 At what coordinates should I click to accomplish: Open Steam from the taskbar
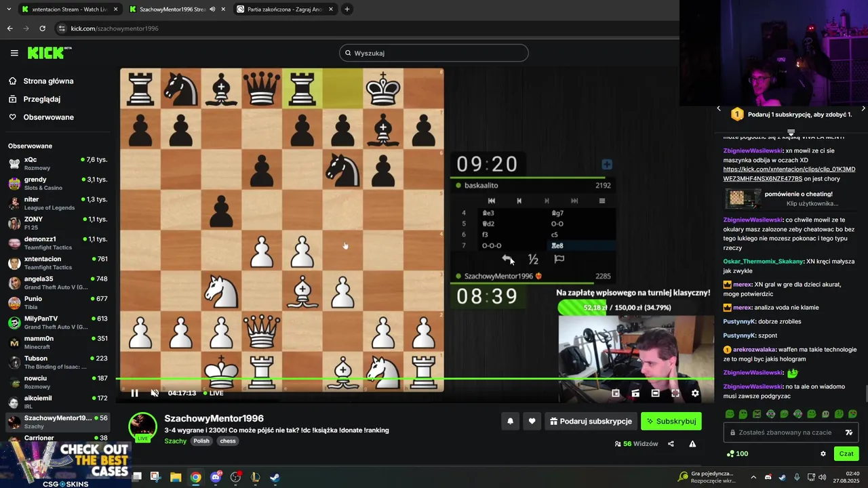point(275,477)
